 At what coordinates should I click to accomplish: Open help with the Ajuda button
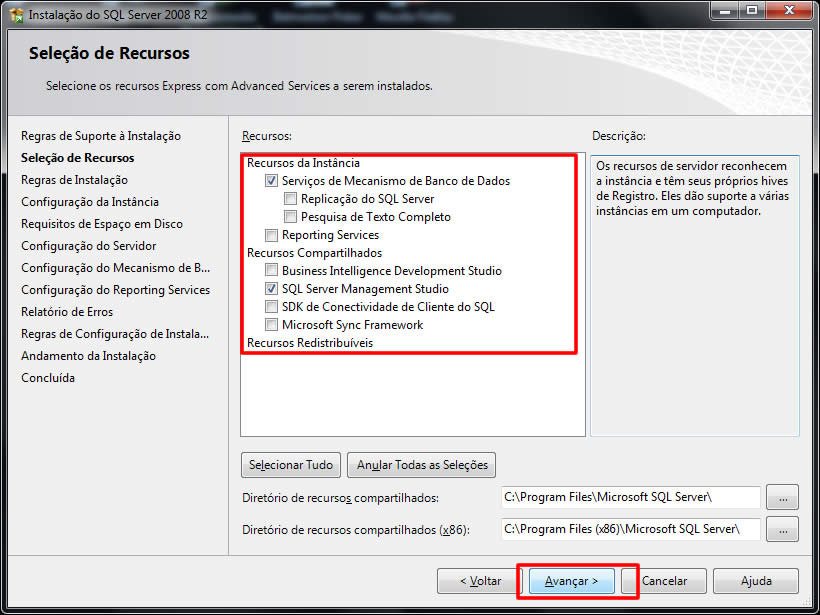[756, 581]
